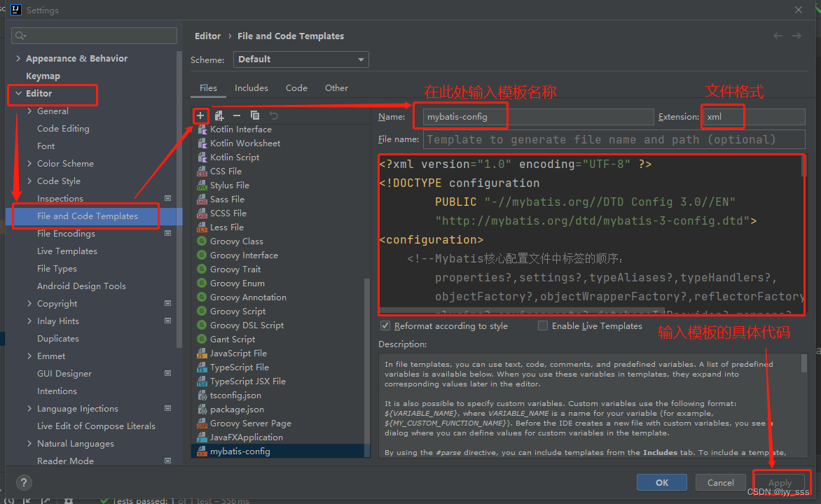Select Kotlin Worksheet template
The width and height of the screenshot is (821, 504).
point(245,143)
